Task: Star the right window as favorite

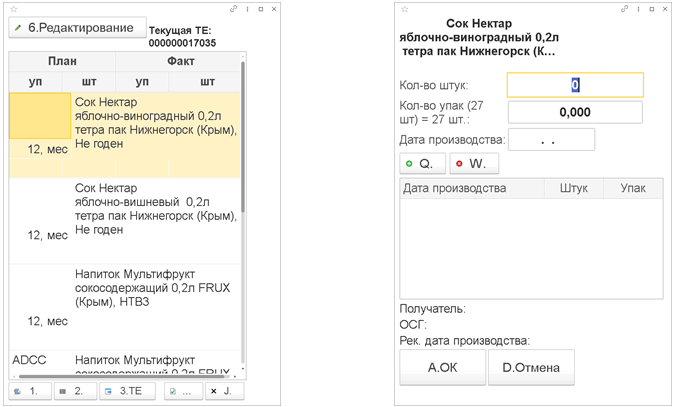Action: (404, 9)
